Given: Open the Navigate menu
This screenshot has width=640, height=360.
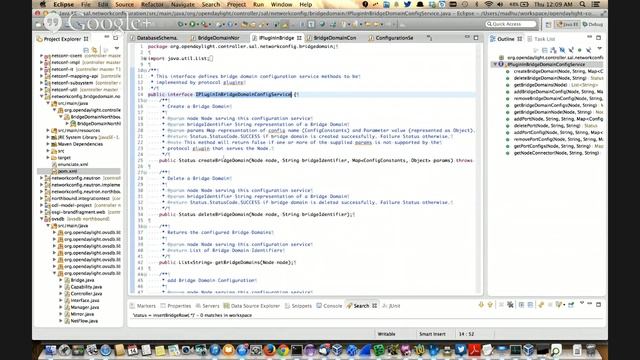Looking at the screenshot, I should click(182, 4).
